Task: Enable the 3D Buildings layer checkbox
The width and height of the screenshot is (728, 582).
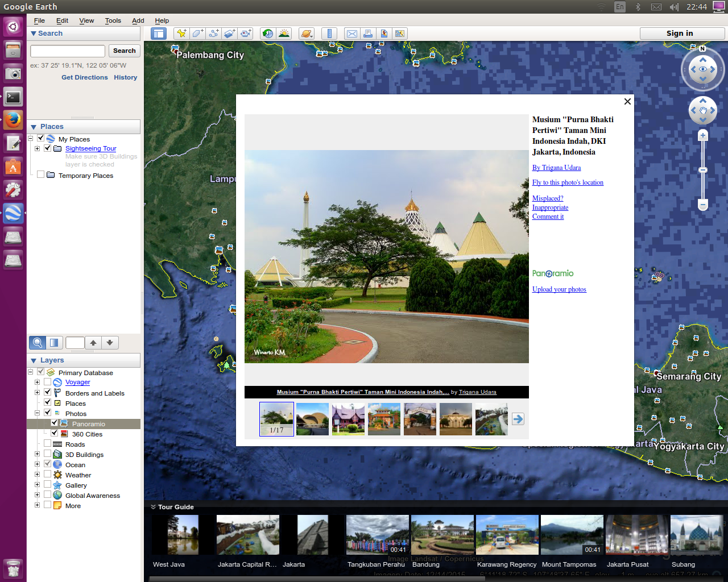Action: (48, 454)
